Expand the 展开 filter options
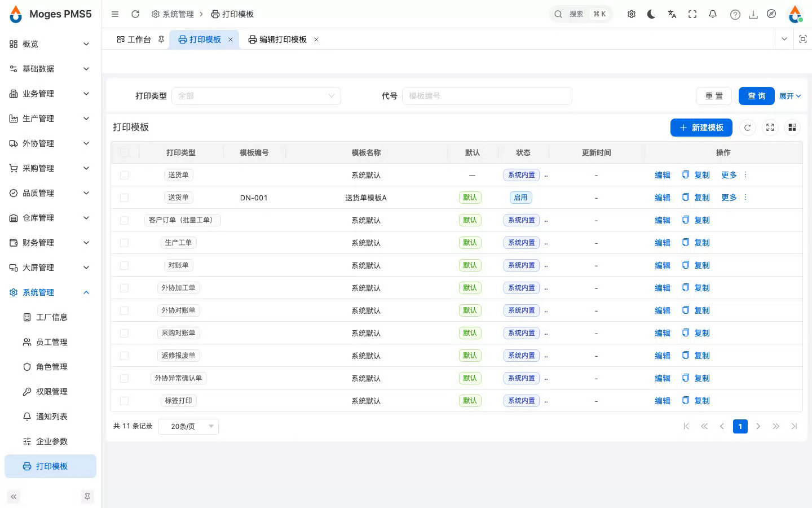Viewport: 812px width, 508px height. click(790, 96)
